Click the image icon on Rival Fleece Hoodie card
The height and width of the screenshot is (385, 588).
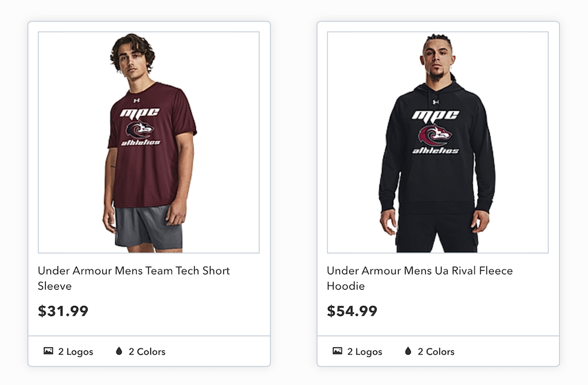tap(337, 351)
